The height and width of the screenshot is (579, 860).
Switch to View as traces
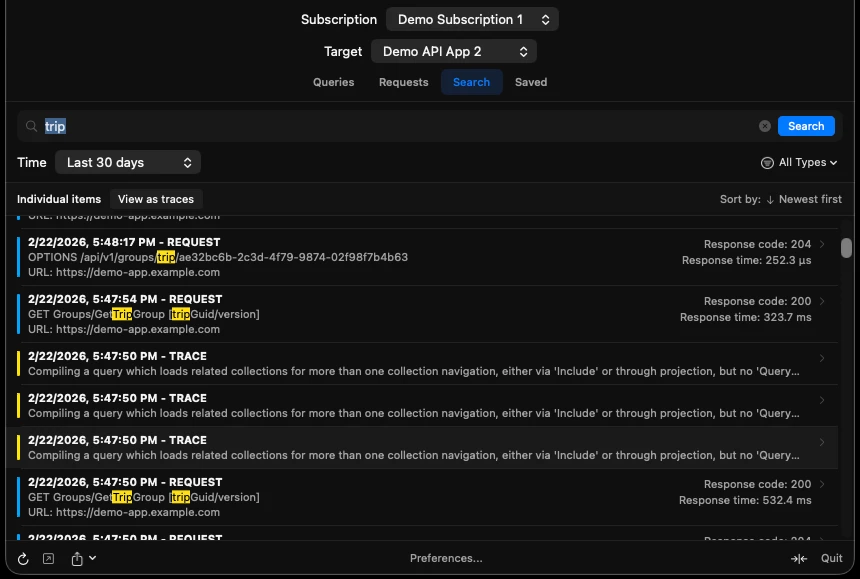pos(156,199)
